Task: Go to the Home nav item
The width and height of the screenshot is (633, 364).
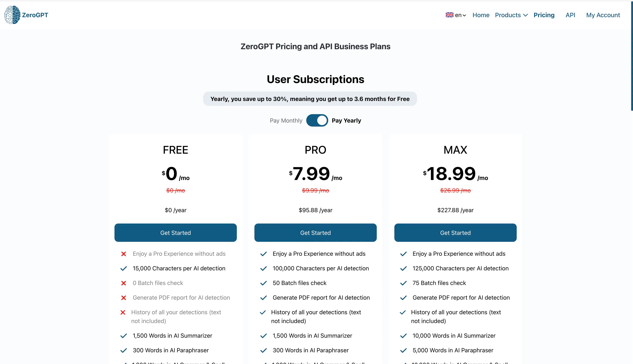Action: (x=481, y=15)
